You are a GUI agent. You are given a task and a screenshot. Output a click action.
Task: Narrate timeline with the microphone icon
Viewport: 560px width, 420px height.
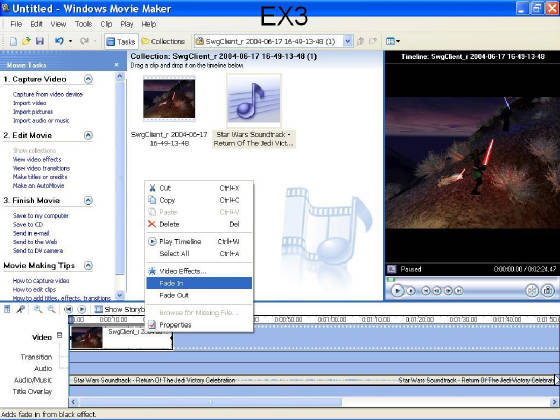20,309
